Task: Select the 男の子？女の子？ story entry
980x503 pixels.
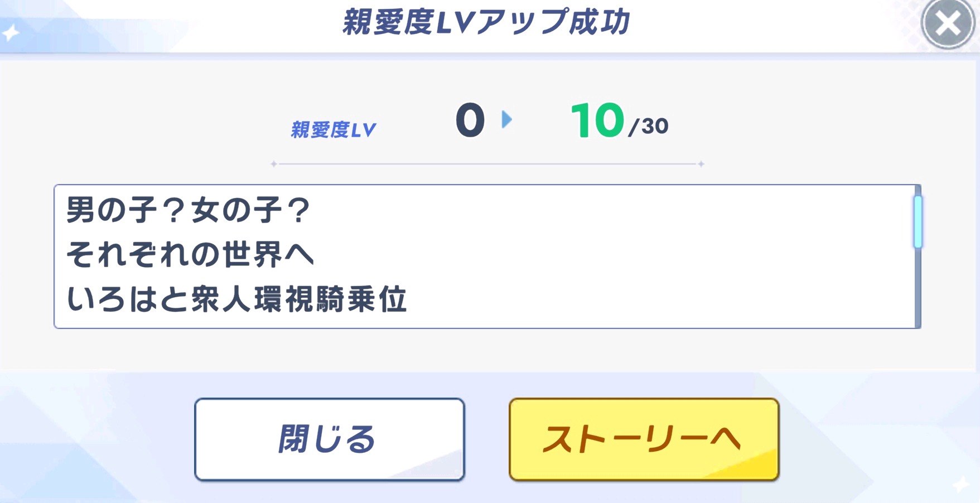Action: 188,211
